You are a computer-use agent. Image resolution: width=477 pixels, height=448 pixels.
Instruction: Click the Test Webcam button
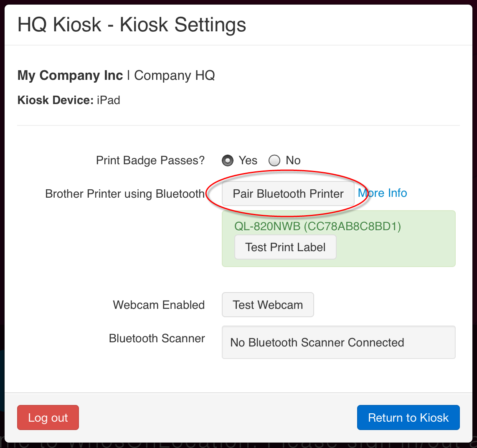[268, 305]
